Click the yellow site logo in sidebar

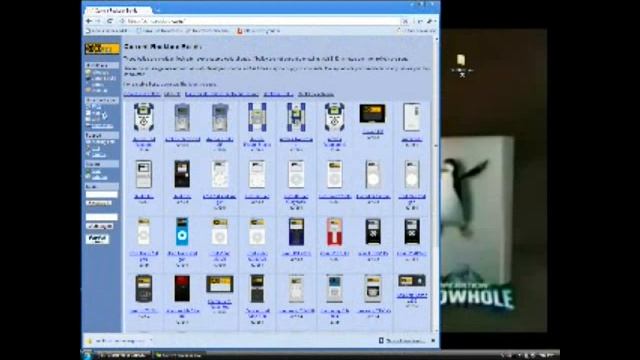click(x=102, y=49)
